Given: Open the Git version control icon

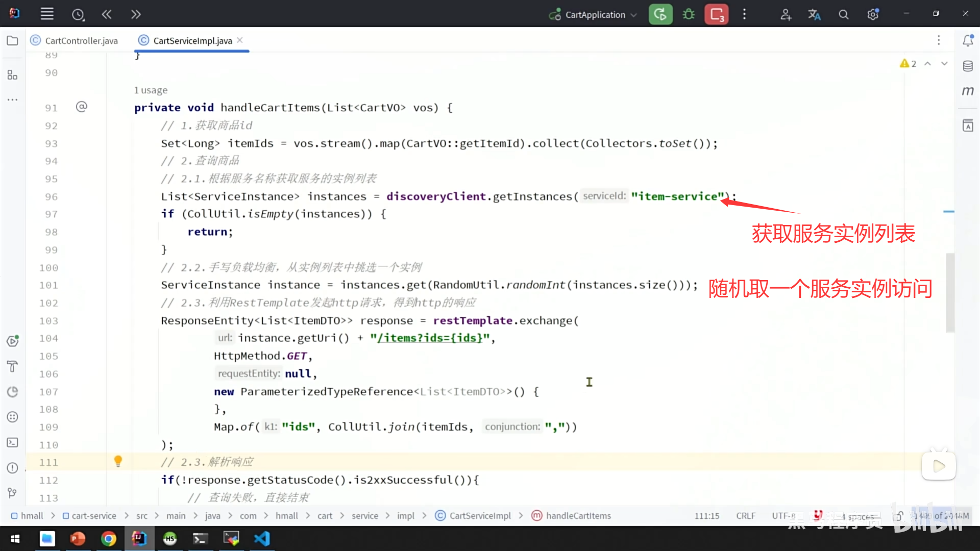Looking at the screenshot, I should 12,493.
